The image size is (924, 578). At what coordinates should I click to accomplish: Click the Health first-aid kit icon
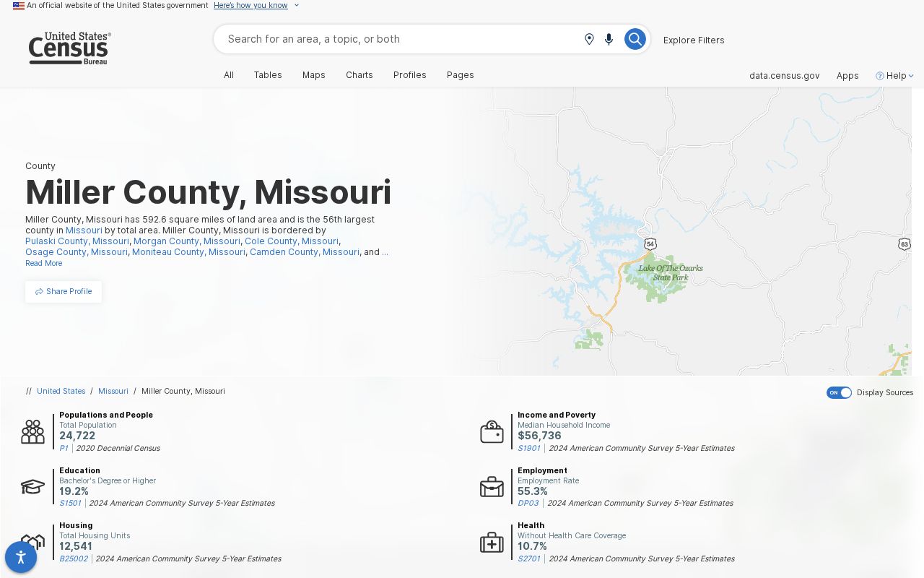(x=492, y=542)
